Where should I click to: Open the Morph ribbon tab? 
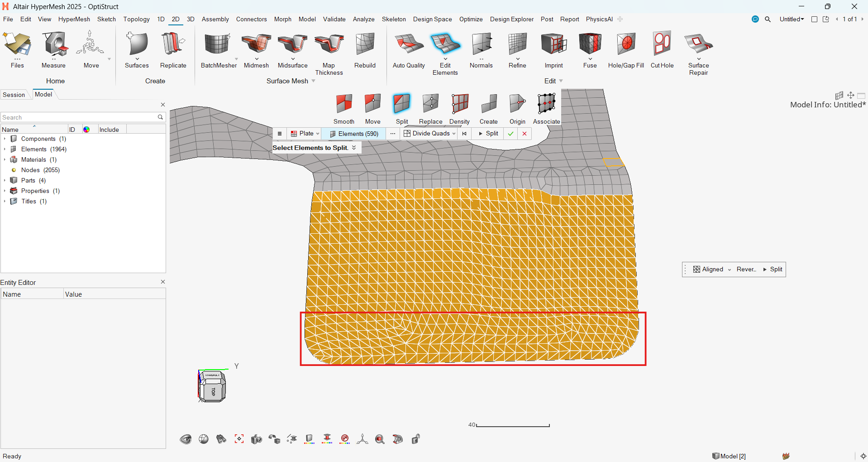(282, 19)
